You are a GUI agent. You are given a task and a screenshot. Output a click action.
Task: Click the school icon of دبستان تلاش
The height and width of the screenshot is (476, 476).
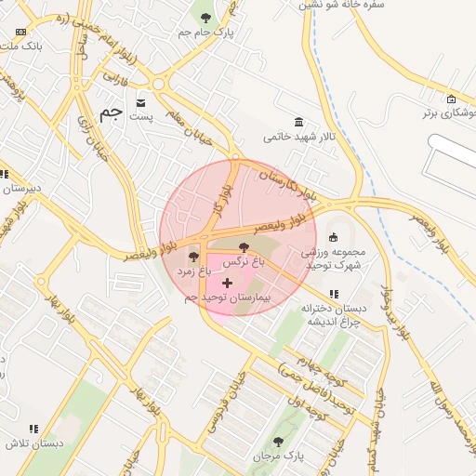[33, 429]
